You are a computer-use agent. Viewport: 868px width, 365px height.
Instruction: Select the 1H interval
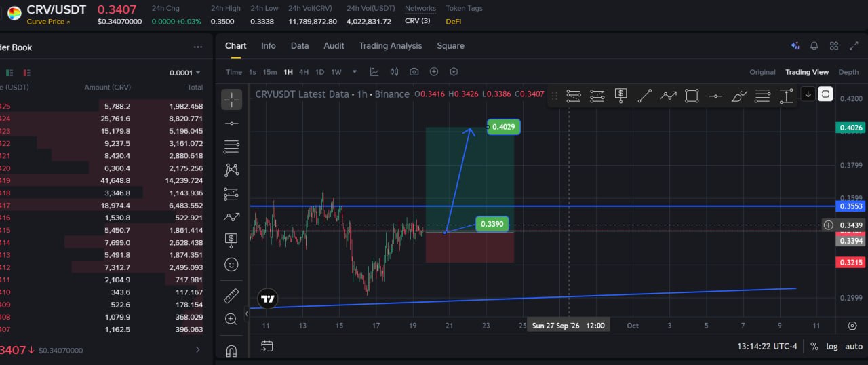coord(288,72)
